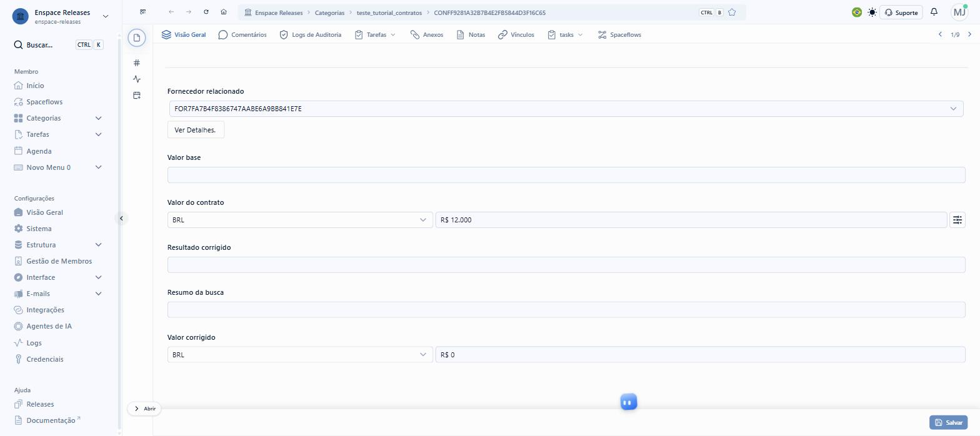Switch to Comentários tab
980x436 pixels.
point(242,35)
